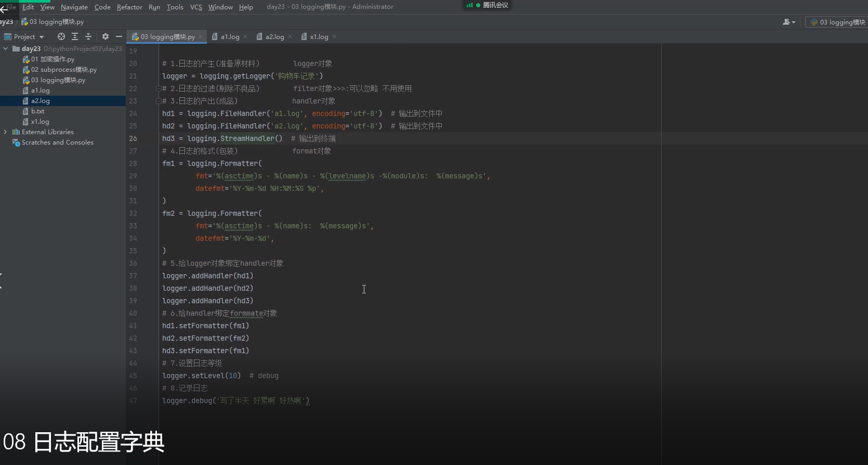Select 02 subprocess模块.py in the project tree
Screen dimensions: 868x465
click(x=64, y=70)
